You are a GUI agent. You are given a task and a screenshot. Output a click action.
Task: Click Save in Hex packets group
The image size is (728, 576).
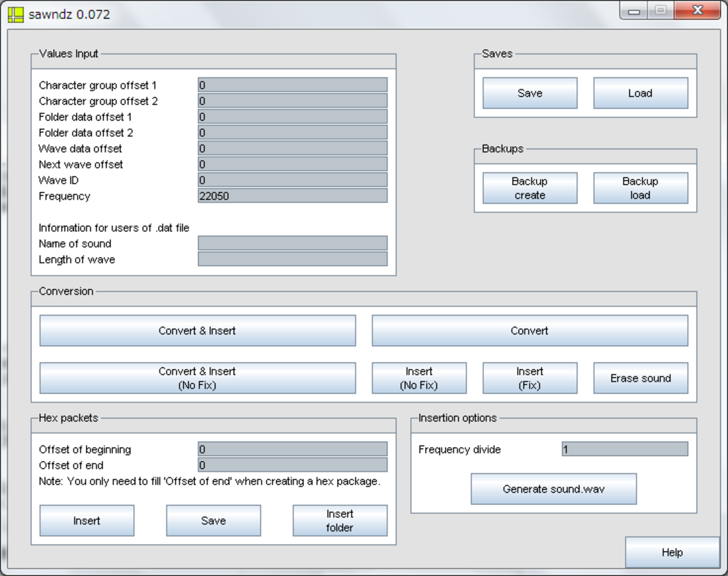click(x=213, y=521)
